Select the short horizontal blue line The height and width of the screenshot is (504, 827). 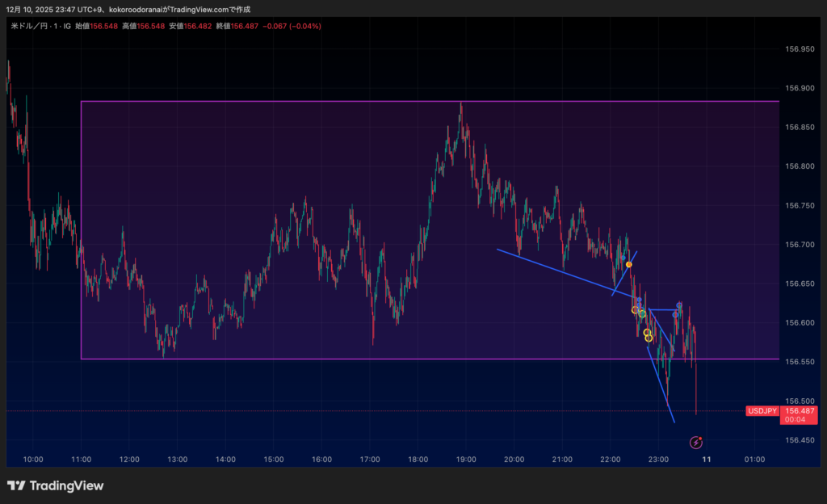click(664, 309)
